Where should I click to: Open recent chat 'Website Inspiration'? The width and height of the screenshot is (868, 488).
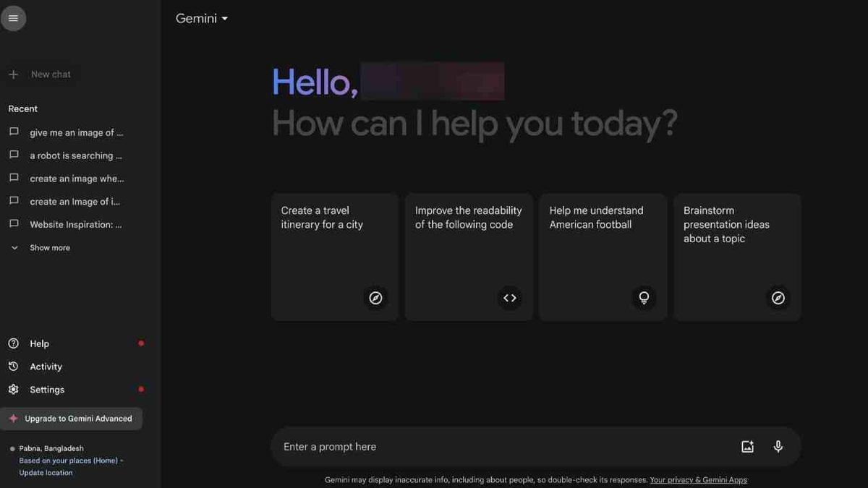[75, 224]
